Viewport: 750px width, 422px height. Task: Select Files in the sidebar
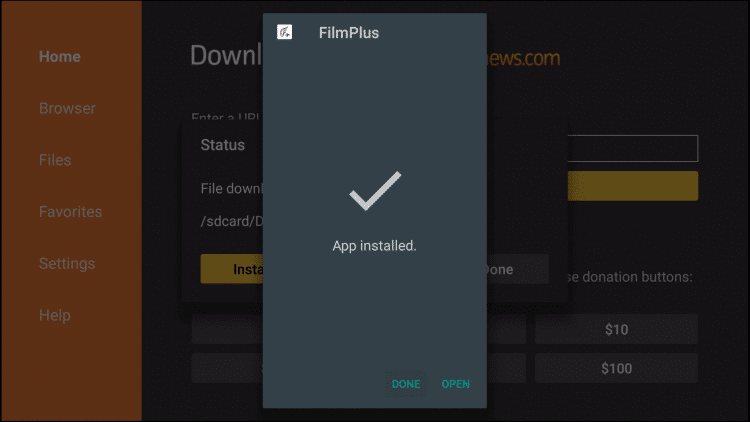pyautogui.click(x=55, y=160)
